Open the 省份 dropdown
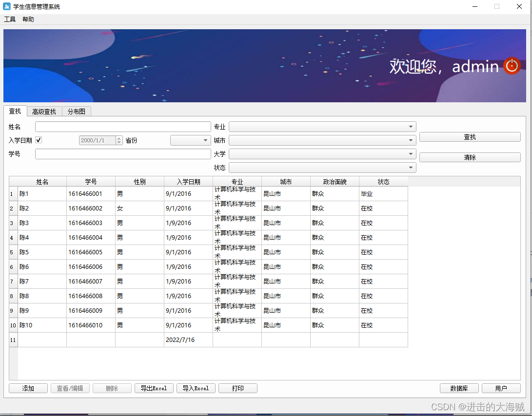This screenshot has height=416, width=532. (191, 140)
